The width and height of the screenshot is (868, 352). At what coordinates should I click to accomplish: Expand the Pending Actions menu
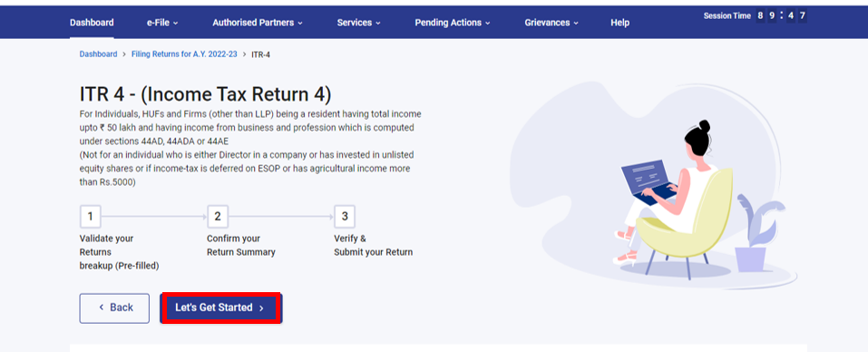pyautogui.click(x=453, y=23)
